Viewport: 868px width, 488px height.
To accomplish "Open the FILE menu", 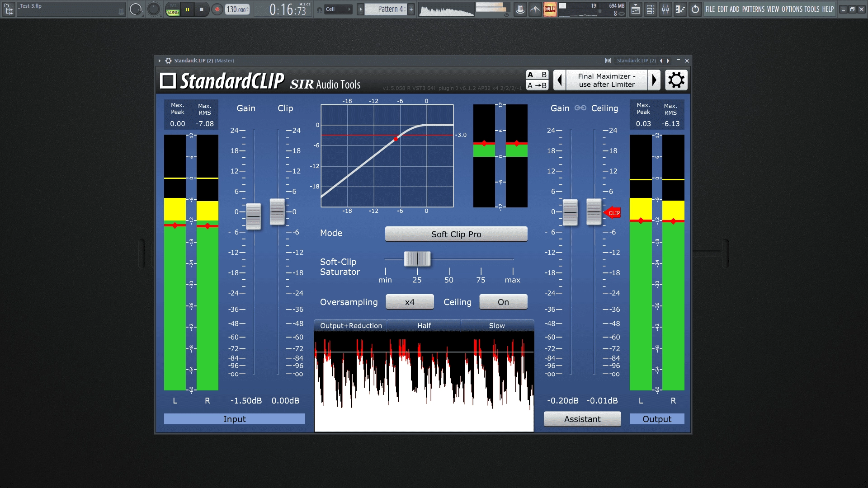I will [710, 9].
